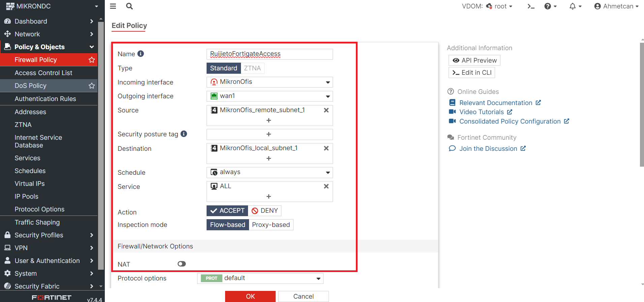Remove ALL from Service
Viewport: 644px width, 302px height.
pos(326,186)
